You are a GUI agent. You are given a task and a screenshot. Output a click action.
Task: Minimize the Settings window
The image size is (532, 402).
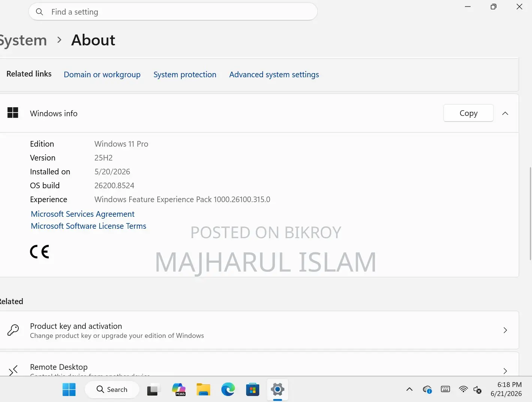click(x=468, y=6)
